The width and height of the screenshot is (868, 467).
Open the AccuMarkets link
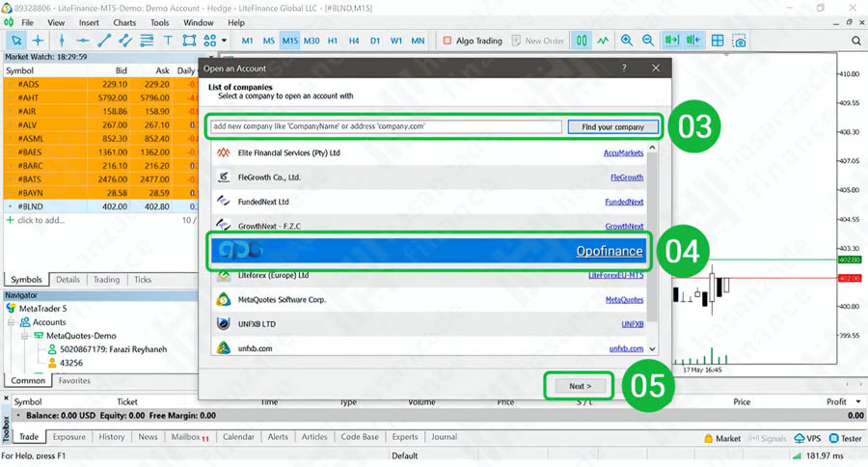click(623, 152)
